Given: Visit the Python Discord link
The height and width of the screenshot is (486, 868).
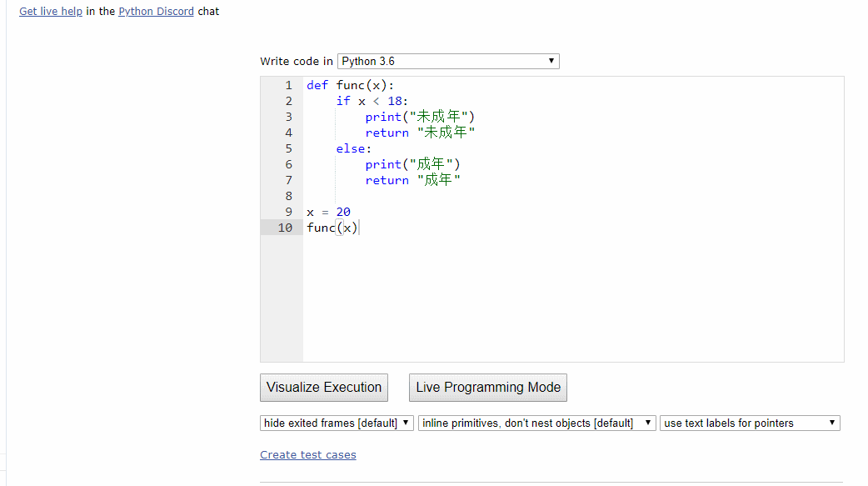Looking at the screenshot, I should [155, 11].
